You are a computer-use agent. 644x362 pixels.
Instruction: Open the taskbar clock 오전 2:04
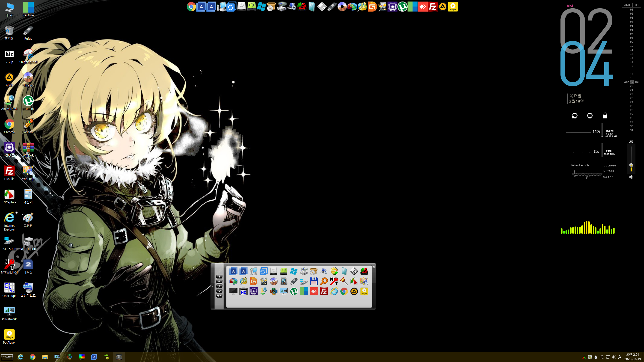(x=632, y=355)
